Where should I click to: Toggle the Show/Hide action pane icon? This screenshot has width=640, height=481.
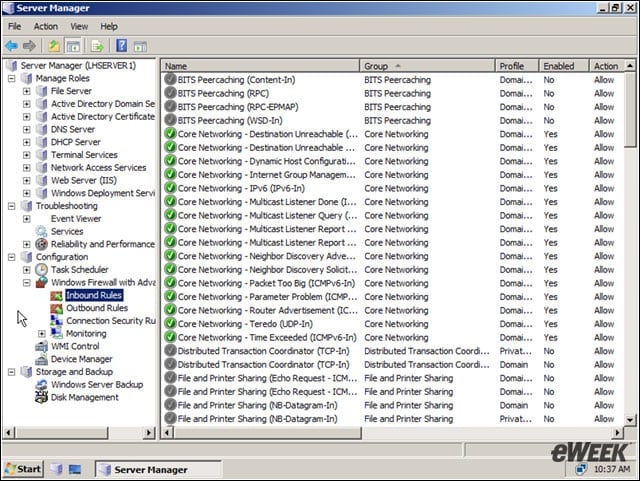click(x=140, y=46)
